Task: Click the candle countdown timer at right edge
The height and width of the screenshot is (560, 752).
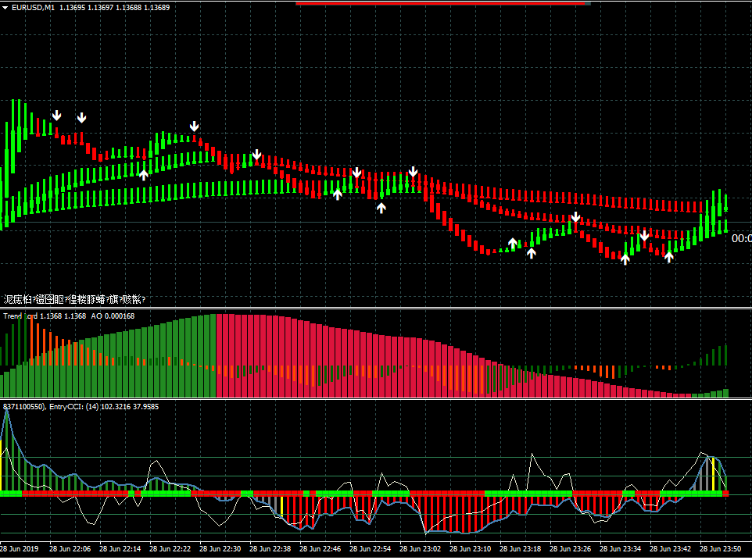Action: click(x=741, y=238)
